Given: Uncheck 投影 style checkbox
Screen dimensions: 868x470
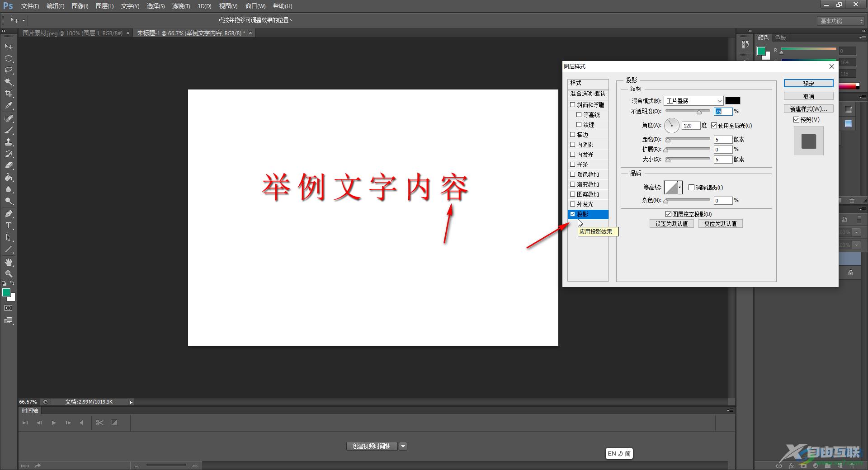Looking at the screenshot, I should click(573, 214).
